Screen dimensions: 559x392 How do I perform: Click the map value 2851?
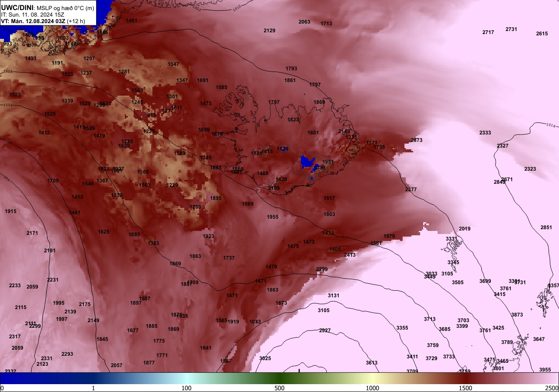click(x=546, y=227)
